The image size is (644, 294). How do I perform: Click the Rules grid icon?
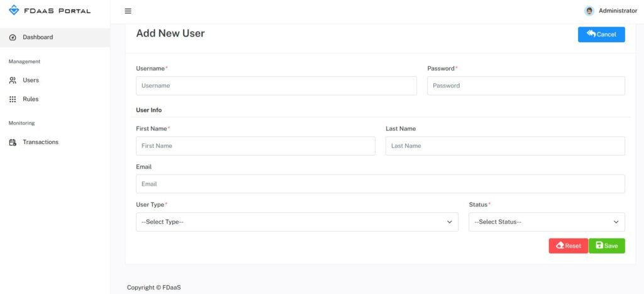tap(13, 99)
